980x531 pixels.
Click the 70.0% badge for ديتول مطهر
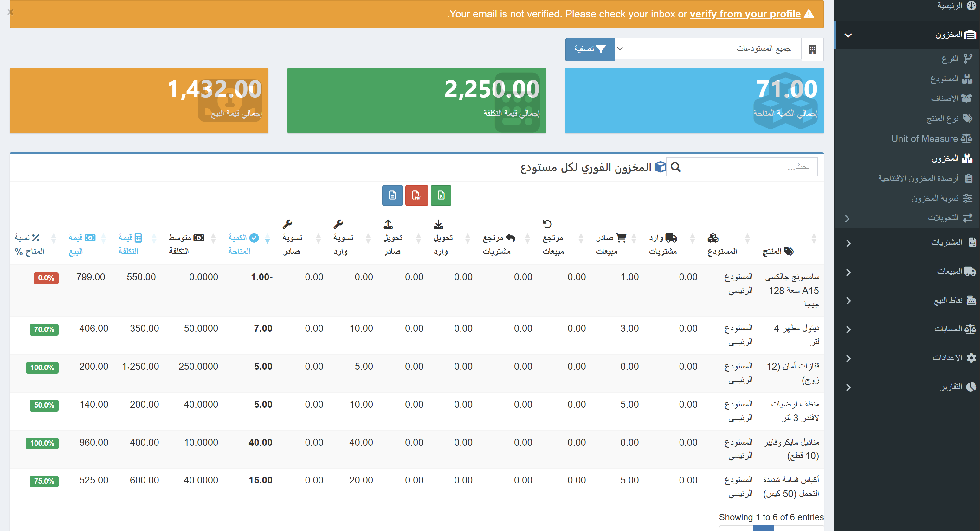[44, 329]
